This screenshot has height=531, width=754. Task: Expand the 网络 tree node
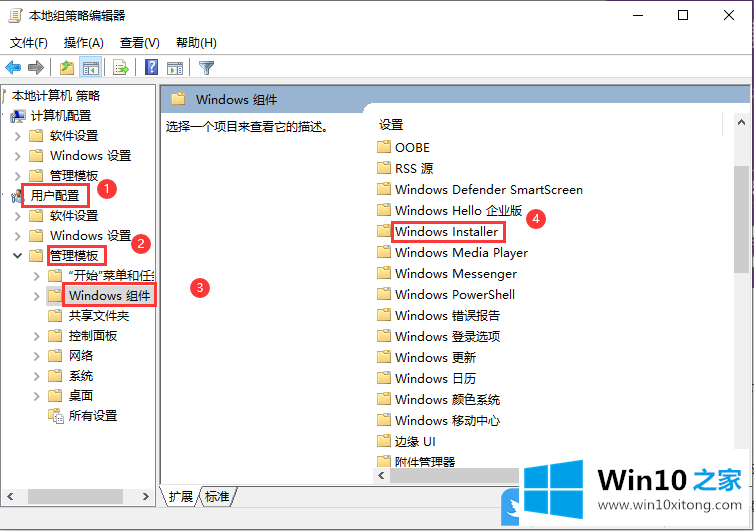[37, 356]
